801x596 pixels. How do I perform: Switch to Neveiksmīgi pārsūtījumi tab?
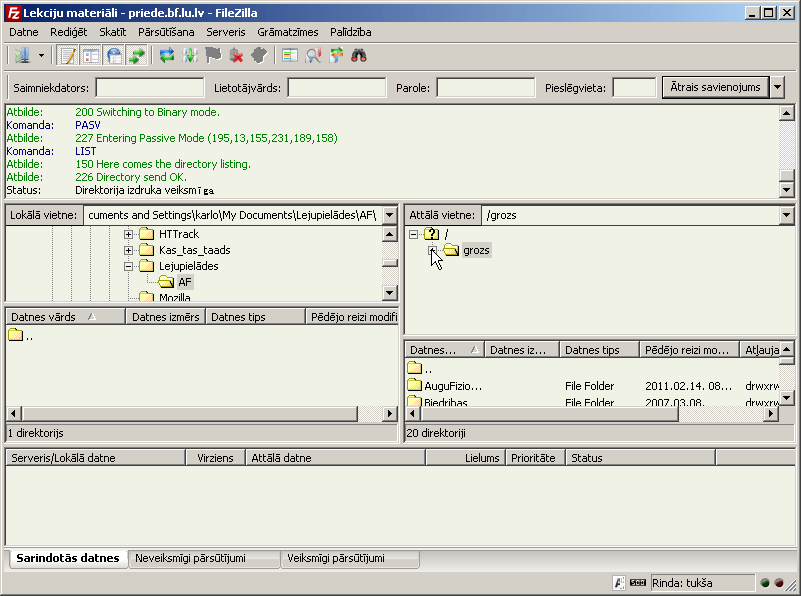[203, 558]
